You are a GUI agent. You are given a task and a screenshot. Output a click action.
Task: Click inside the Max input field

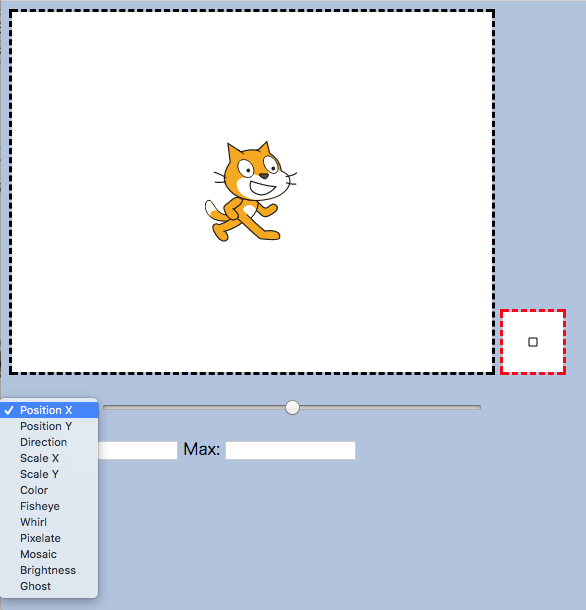pyautogui.click(x=290, y=450)
